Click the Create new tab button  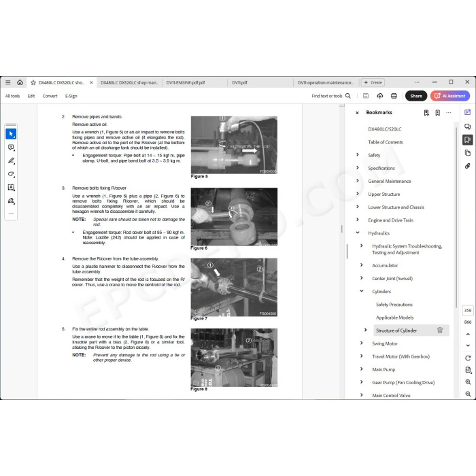point(373,82)
